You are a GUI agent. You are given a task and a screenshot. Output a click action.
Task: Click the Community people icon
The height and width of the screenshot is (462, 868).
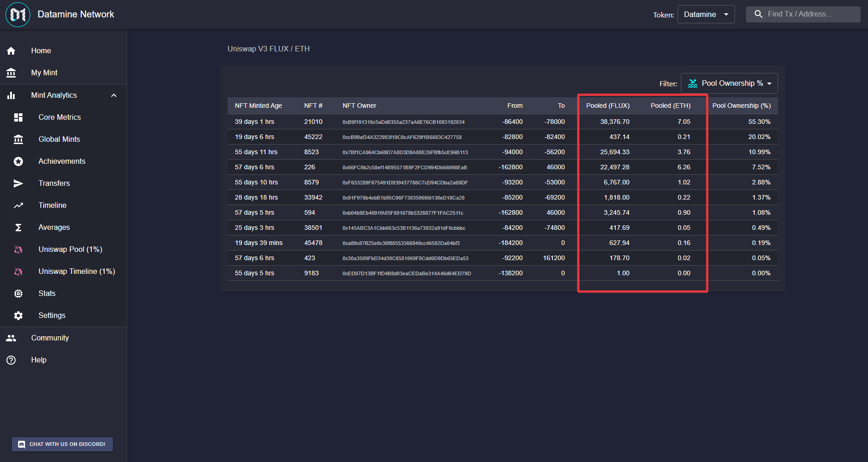pos(11,338)
